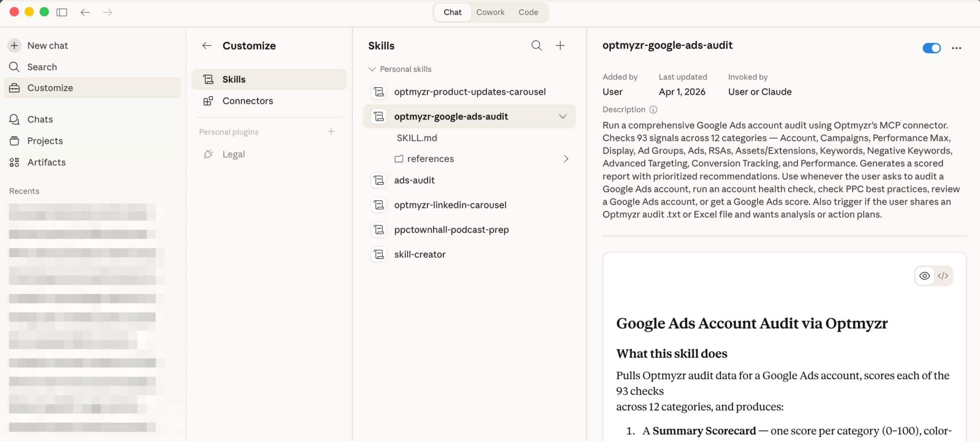
Task: Click the 'Apr 1, 2026' last updated value
Action: click(x=682, y=92)
